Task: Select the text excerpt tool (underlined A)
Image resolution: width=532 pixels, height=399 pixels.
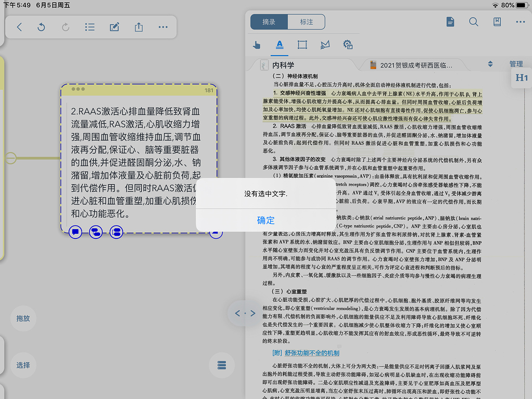Action: 280,45
